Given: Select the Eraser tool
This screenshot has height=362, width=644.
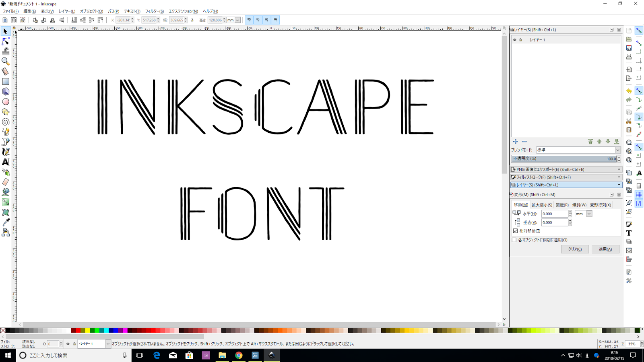Looking at the screenshot, I should pyautogui.click(x=6, y=182).
